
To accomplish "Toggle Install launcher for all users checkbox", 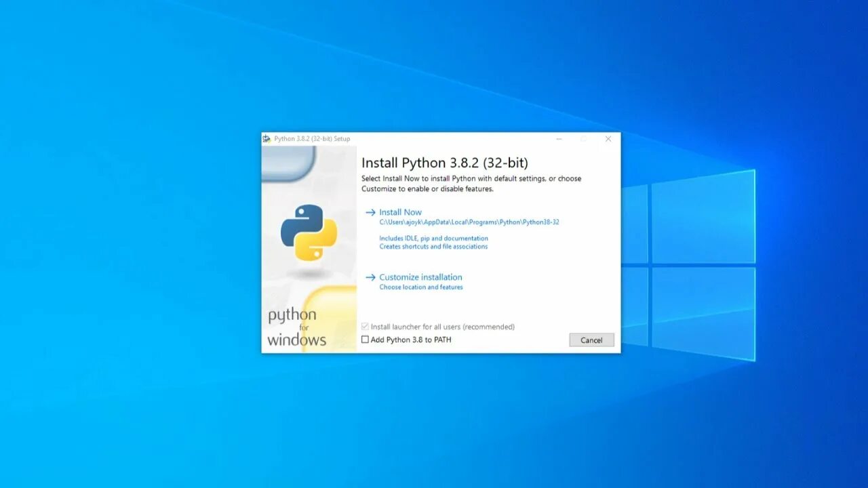I will [365, 327].
